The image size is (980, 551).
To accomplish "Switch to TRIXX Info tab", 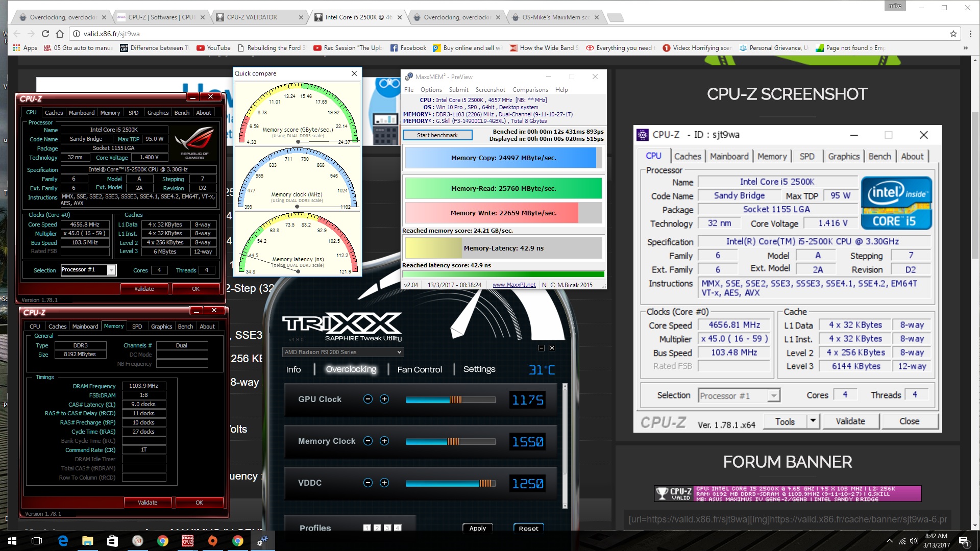I will (293, 369).
